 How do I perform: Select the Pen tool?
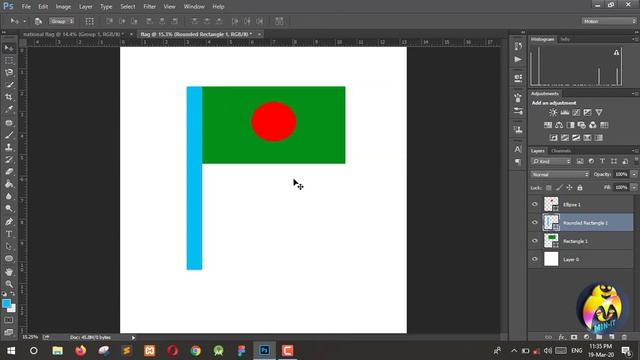9,222
